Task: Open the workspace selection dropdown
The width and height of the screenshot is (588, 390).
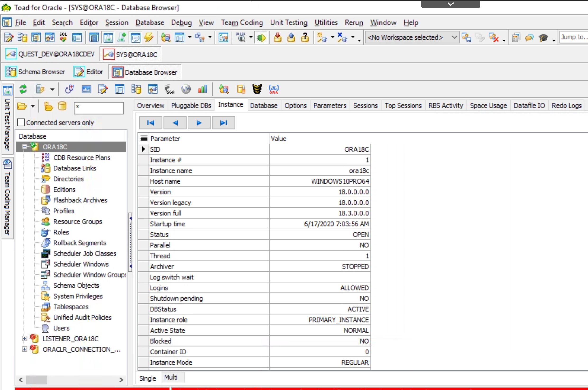Action: pos(454,37)
